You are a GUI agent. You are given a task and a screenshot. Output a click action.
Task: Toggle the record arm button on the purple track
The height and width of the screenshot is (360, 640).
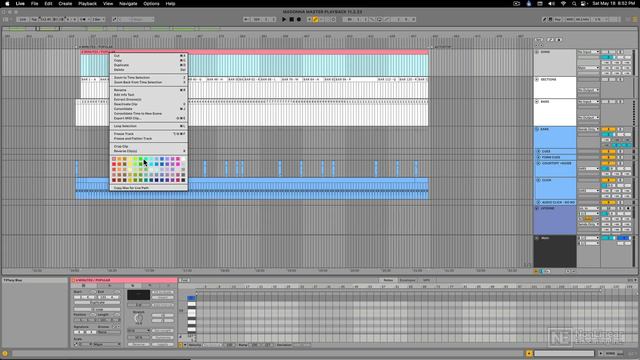[x=628, y=209]
